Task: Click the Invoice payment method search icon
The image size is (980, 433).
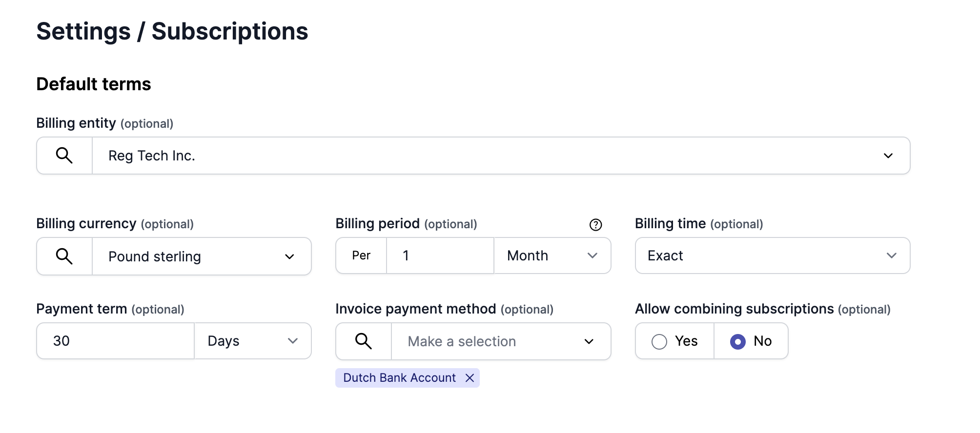Action: 363,341
